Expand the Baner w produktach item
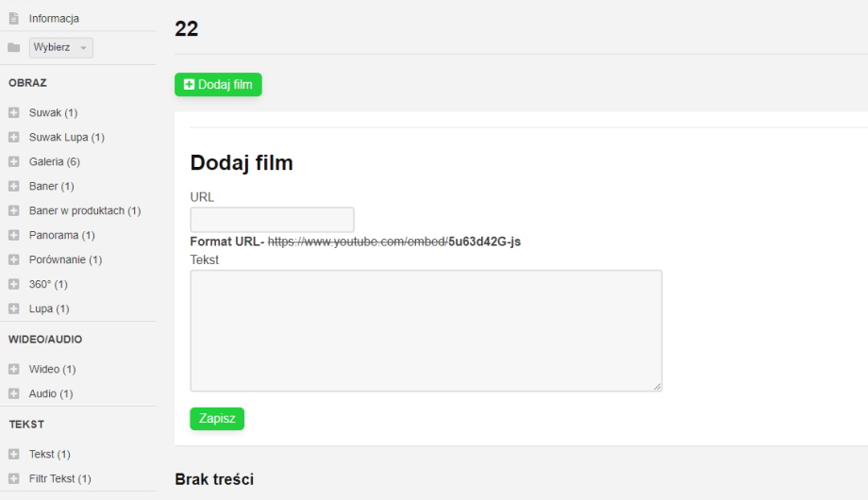The width and height of the screenshot is (868, 500). (84, 211)
